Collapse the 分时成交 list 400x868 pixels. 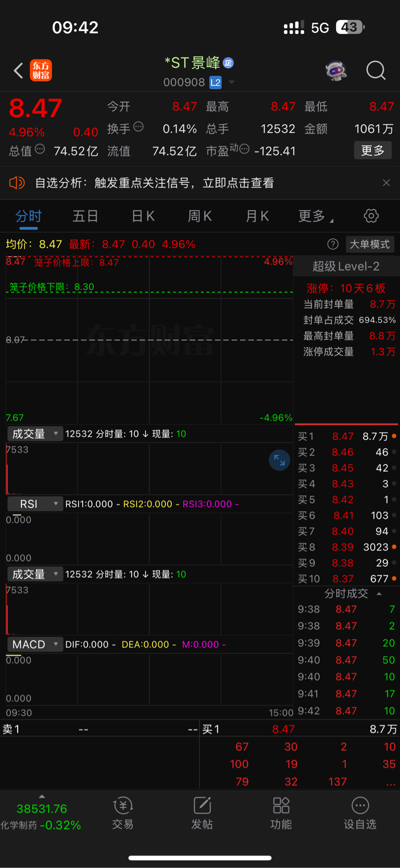pyautogui.click(x=379, y=594)
